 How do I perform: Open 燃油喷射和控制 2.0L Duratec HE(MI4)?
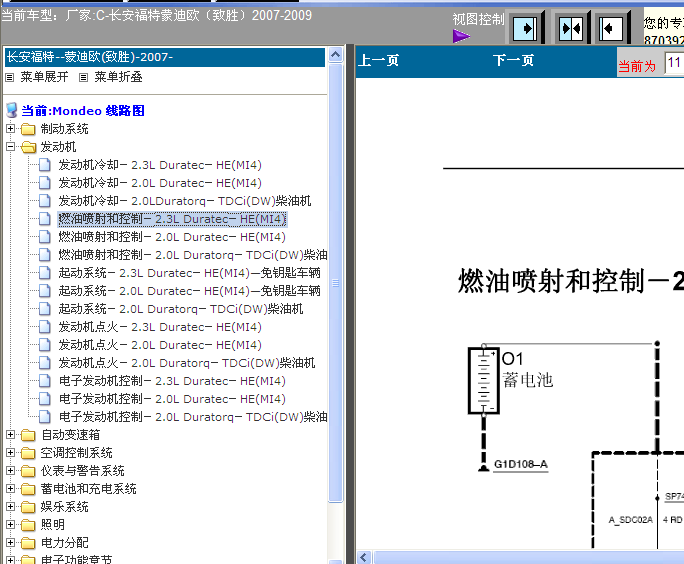click(x=172, y=237)
